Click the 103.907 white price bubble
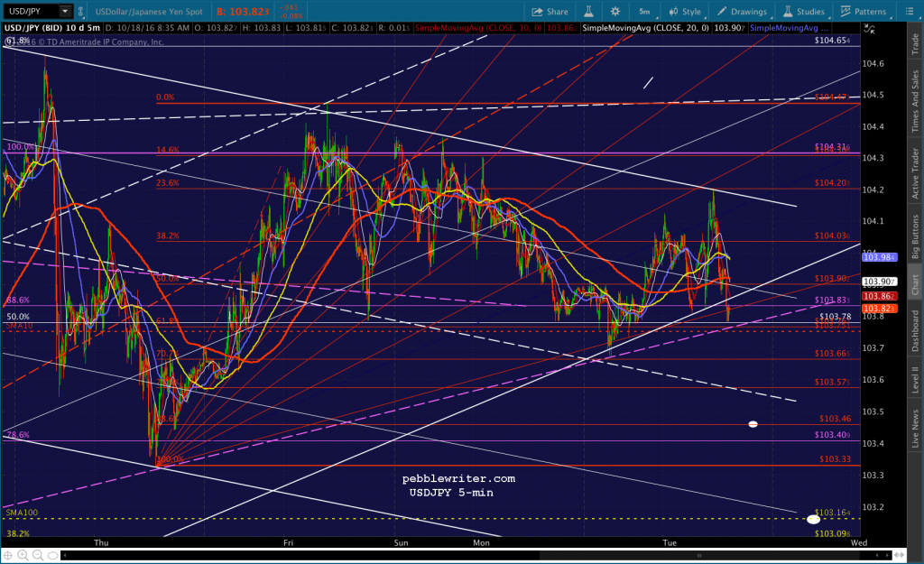Screen dimensions: 924x564 tap(879, 282)
